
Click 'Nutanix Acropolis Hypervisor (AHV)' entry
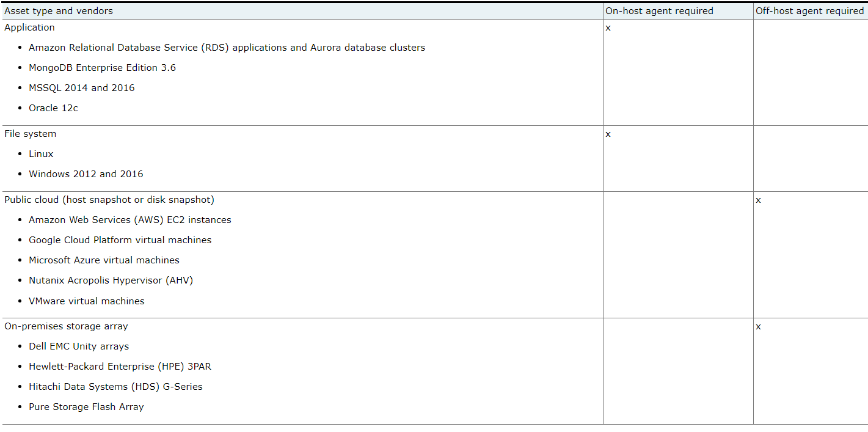tap(111, 280)
